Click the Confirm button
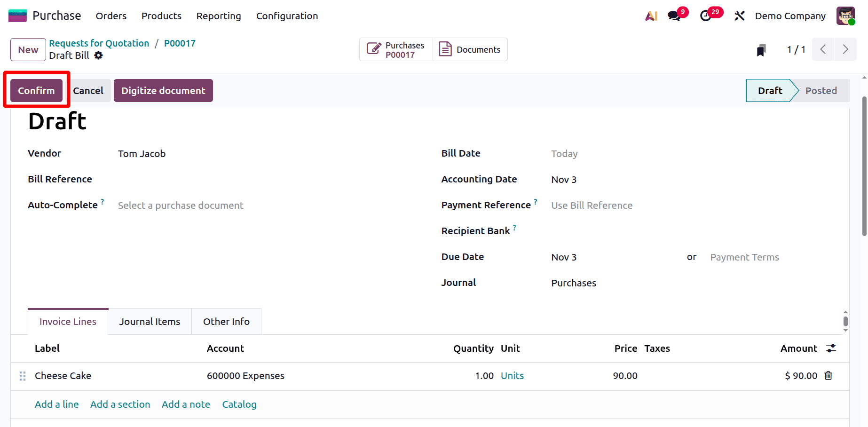868x427 pixels. coord(36,90)
